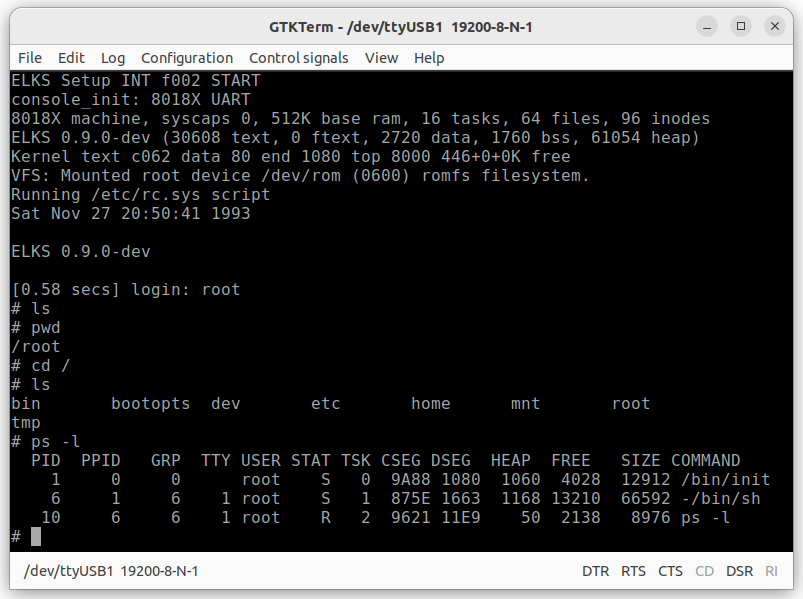
Task: Click the /dev/ttyUSB1 port status text
Action: pos(111,571)
